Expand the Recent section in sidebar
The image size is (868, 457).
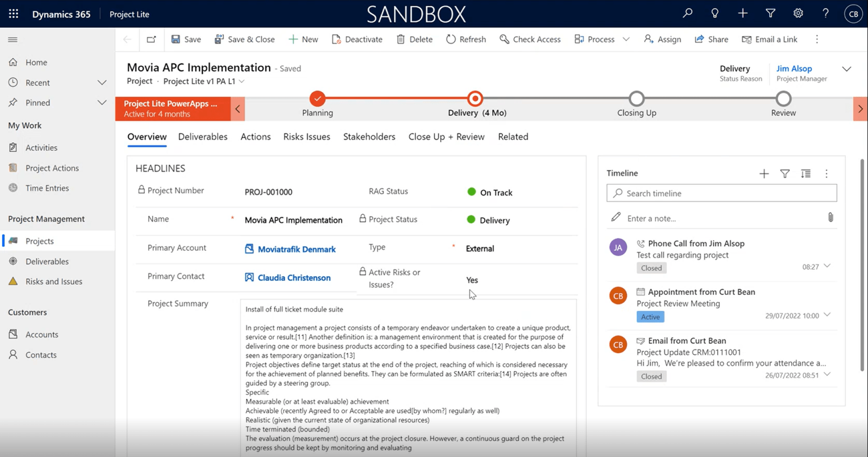coord(102,82)
